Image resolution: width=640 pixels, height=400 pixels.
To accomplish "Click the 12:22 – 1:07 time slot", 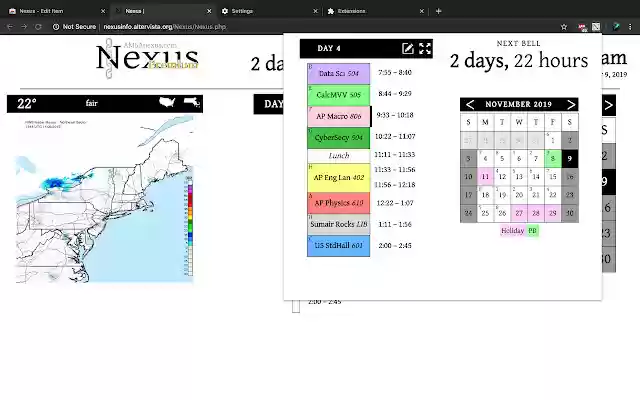I will (x=395, y=203).
